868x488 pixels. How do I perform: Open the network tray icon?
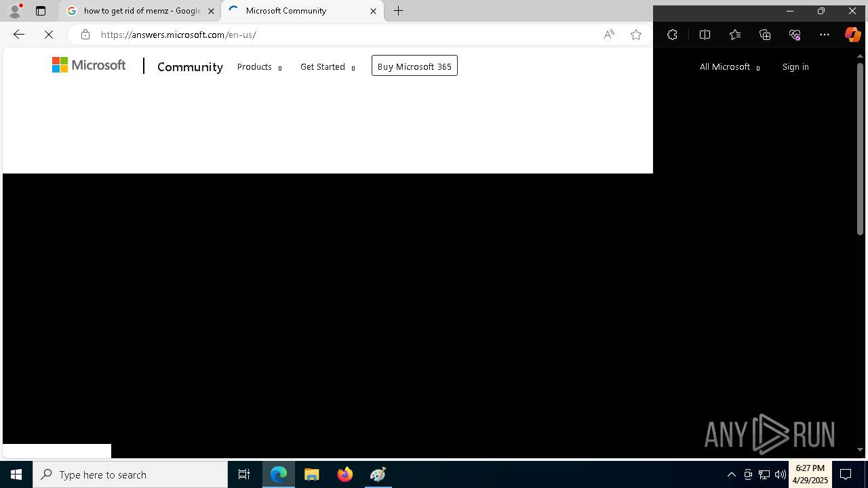[x=764, y=474]
